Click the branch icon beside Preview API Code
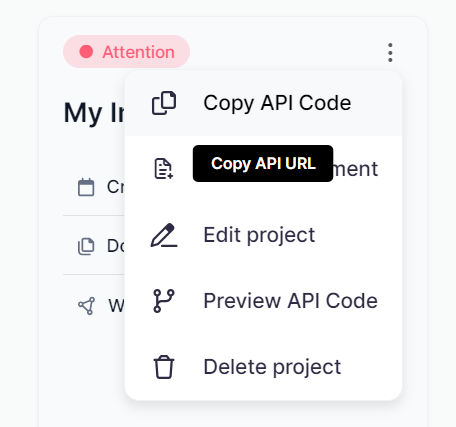 (164, 301)
